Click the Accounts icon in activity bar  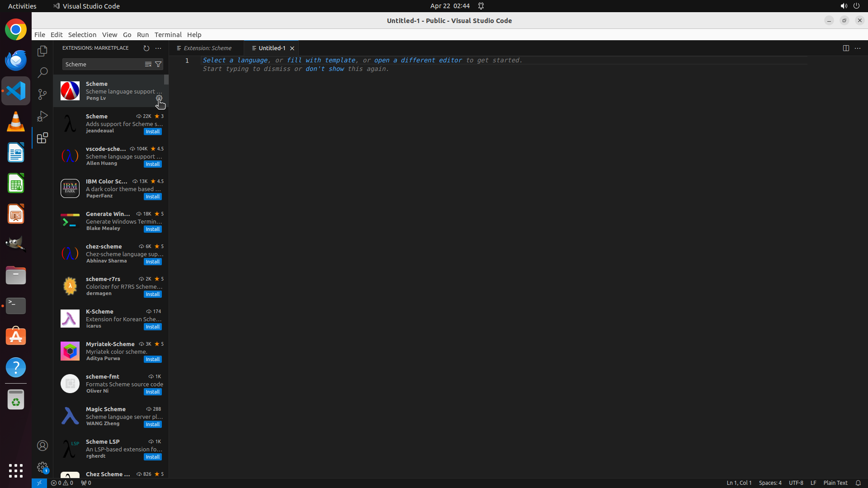click(42, 446)
